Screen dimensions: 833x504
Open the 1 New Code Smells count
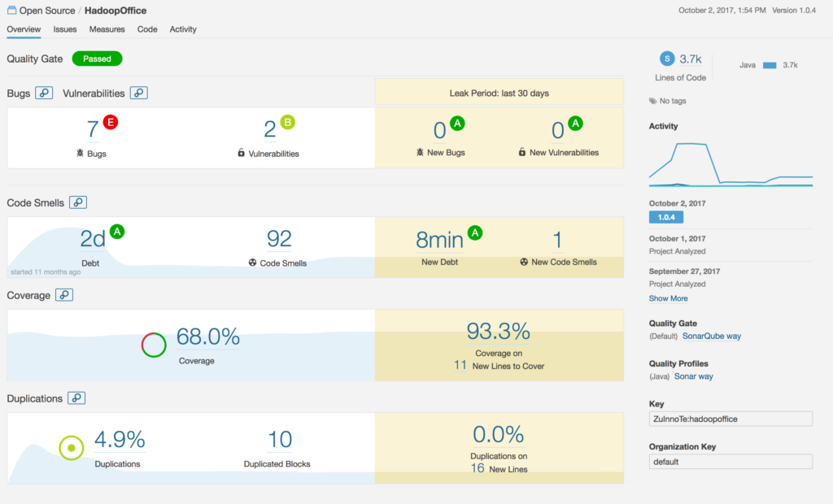point(557,240)
